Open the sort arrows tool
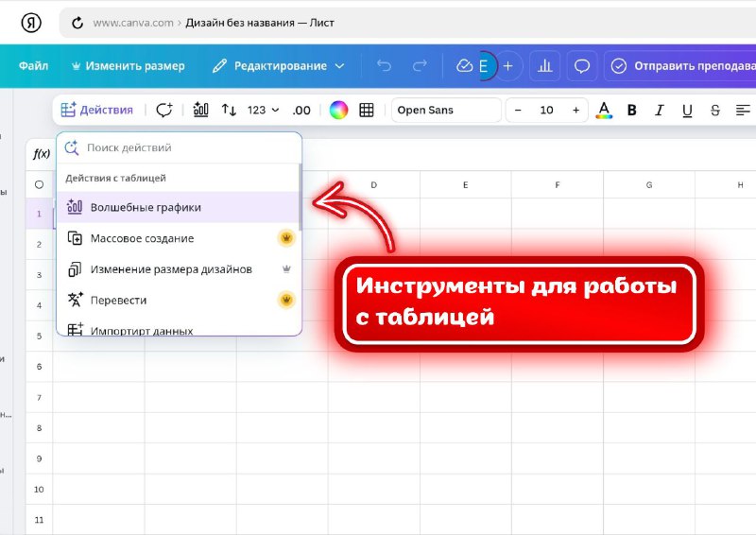Viewport: 756px width, 535px height. (229, 110)
